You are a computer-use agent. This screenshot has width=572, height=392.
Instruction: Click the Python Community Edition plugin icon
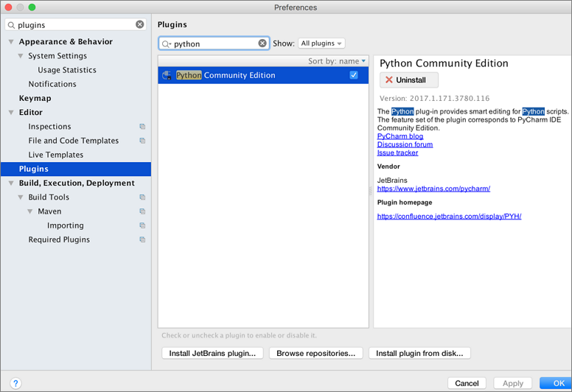[167, 75]
